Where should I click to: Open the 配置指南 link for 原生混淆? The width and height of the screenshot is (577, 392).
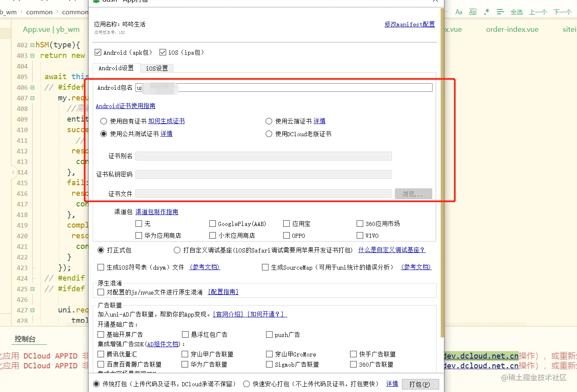click(223, 292)
